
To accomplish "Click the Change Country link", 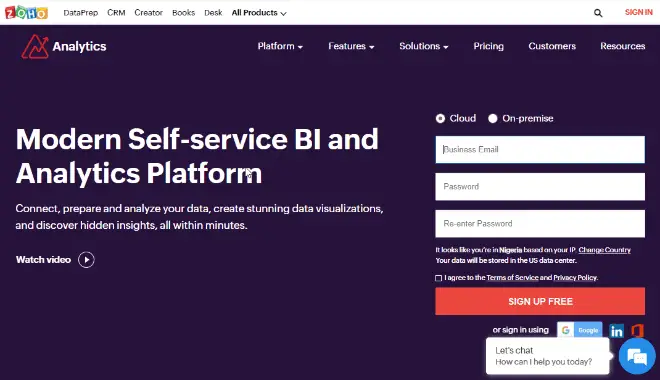I will [604, 250].
